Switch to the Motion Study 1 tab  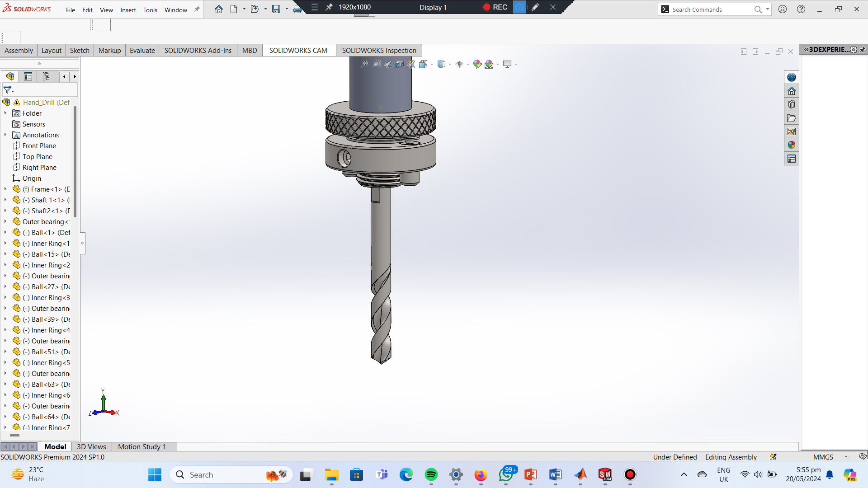(x=142, y=446)
